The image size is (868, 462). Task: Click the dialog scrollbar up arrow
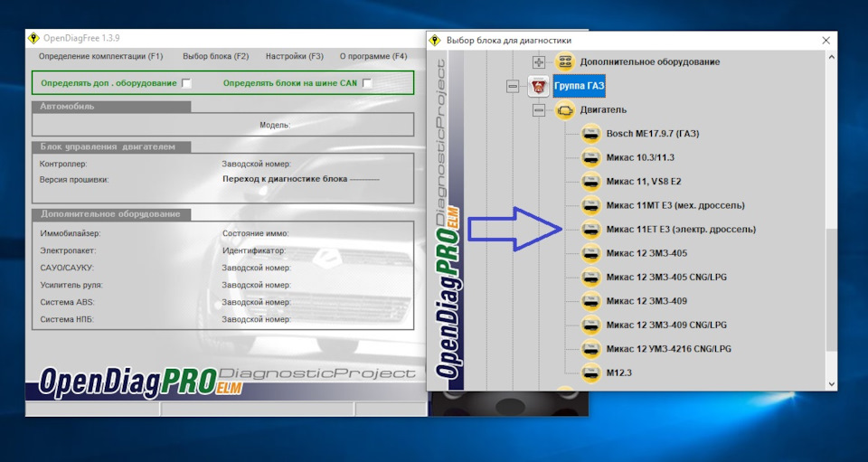pos(832,57)
